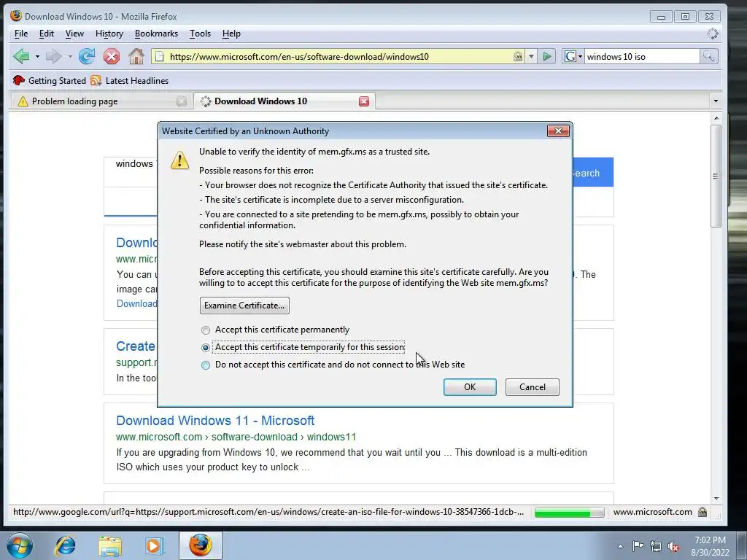Viewport: 747px width, 560px height.
Task: Close the certificate warning dialog
Action: click(x=558, y=131)
